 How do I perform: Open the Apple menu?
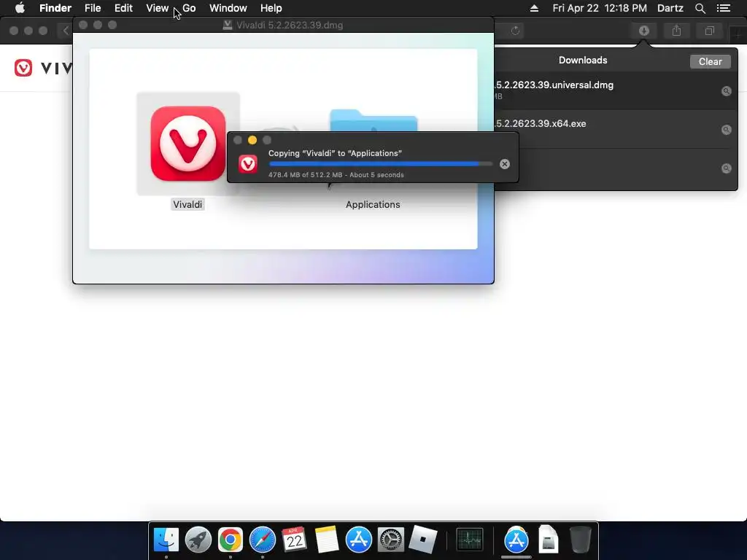[x=20, y=8]
